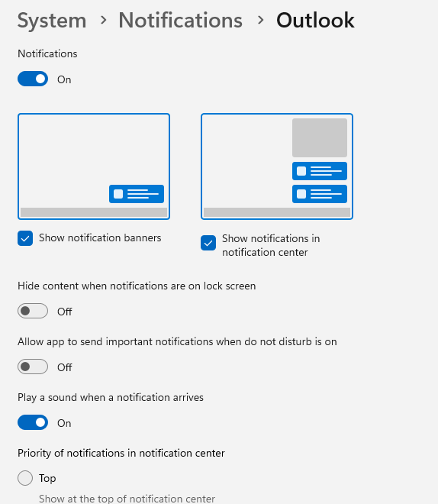This screenshot has height=504, width=438.
Task: Click gray placeholder block in notification center preview
Action: [x=320, y=137]
